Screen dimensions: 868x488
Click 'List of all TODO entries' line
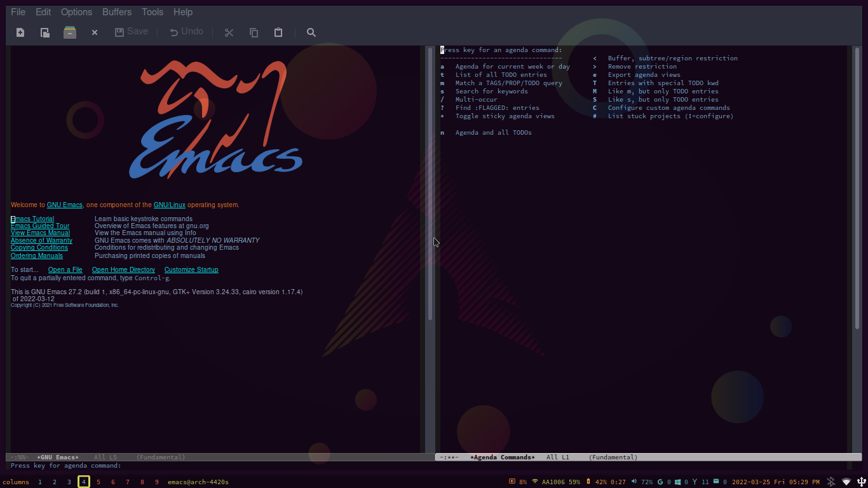(x=501, y=75)
